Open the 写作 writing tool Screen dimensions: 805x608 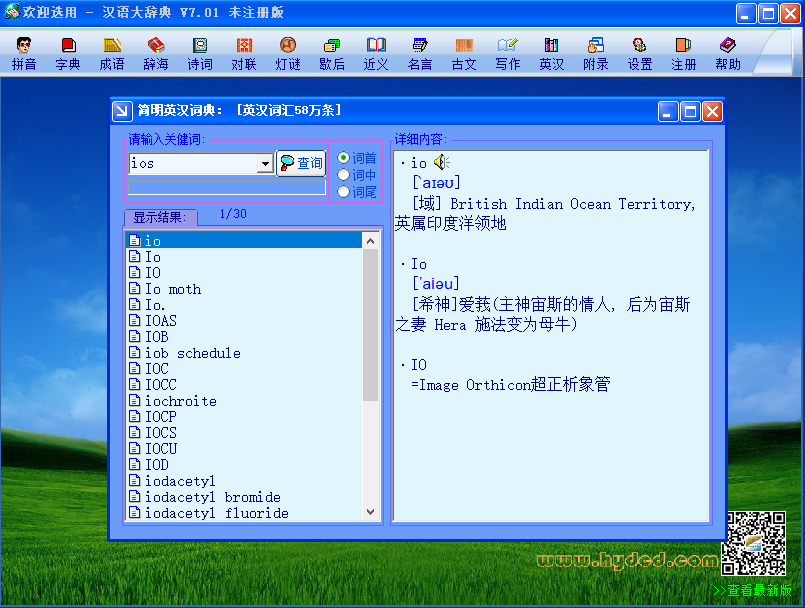click(x=508, y=53)
